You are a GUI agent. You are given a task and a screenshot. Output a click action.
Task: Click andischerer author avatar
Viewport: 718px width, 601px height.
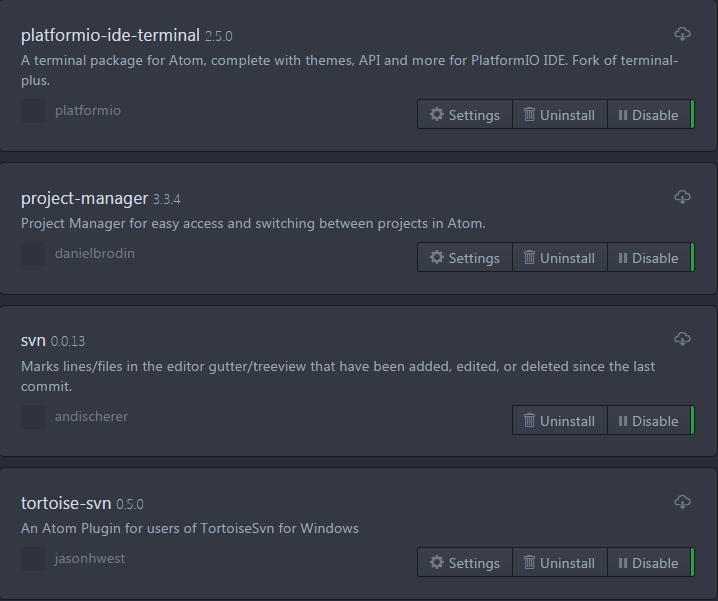[33, 417]
